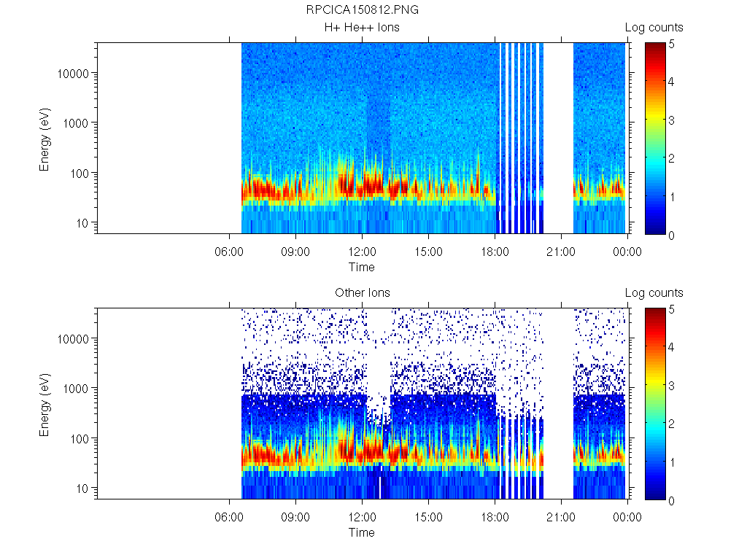The height and width of the screenshot is (560, 747).
Task: Click the 15:00 time label under the bottom plot
Action: [428, 517]
